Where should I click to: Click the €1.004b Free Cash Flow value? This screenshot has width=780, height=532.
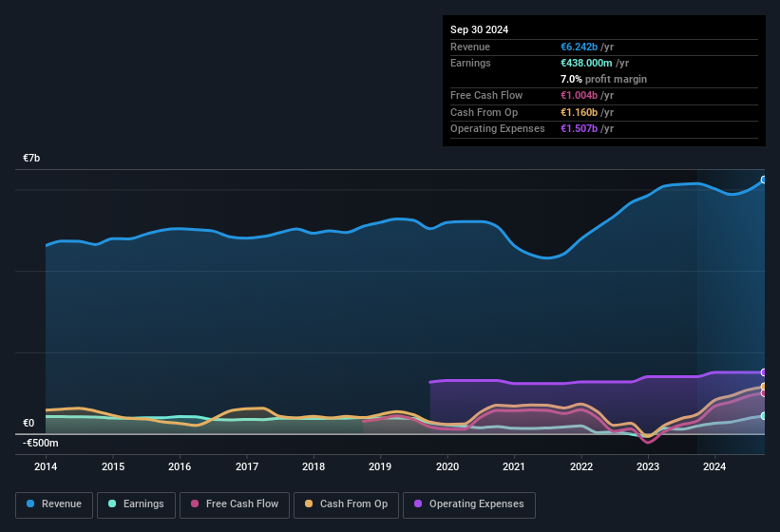(580, 95)
